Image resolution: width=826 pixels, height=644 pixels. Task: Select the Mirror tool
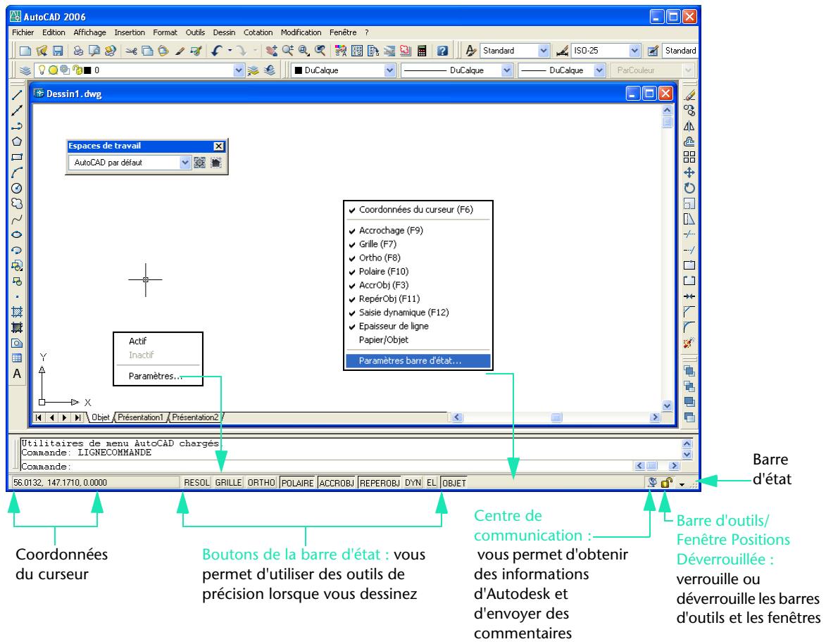coord(689,127)
